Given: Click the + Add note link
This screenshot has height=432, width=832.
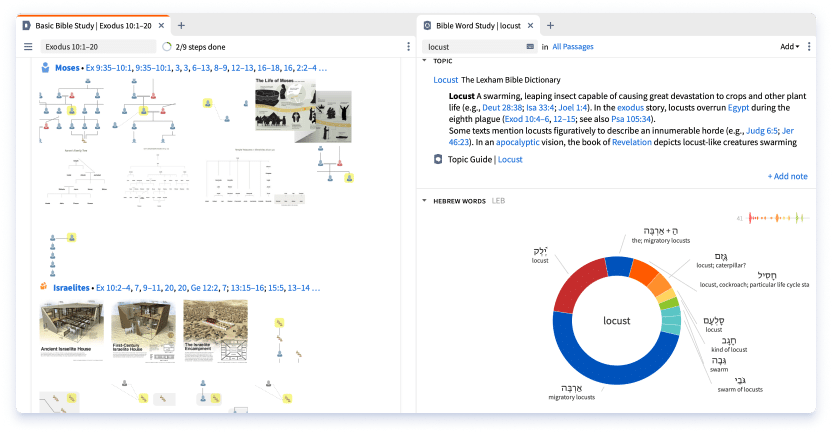Looking at the screenshot, I should coord(787,176).
